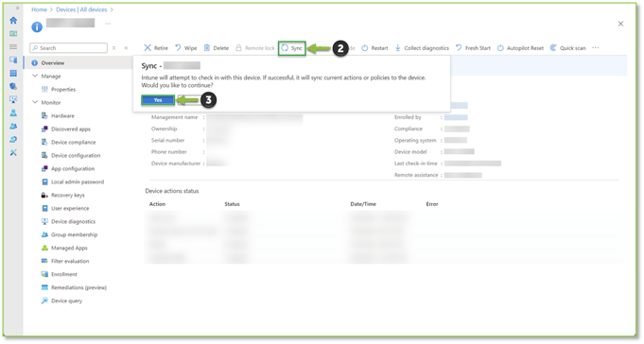The image size is (644, 344).
Task: Collapse the Monitor section
Action: coord(35,102)
